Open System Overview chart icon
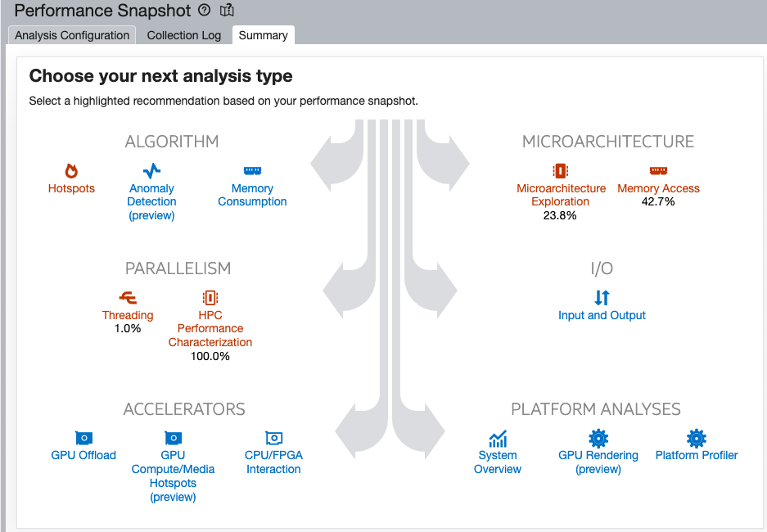 pyautogui.click(x=498, y=439)
